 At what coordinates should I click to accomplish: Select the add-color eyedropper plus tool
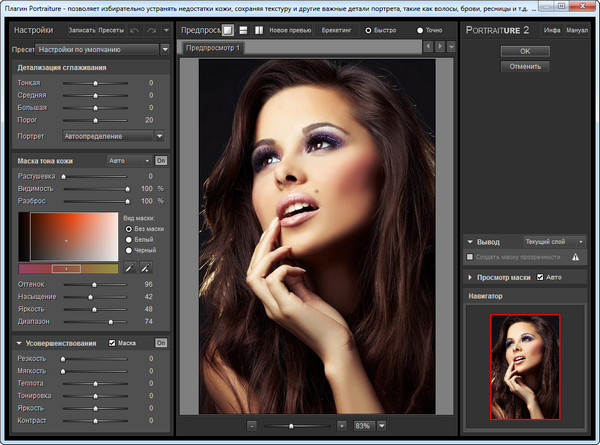pyautogui.click(x=145, y=268)
